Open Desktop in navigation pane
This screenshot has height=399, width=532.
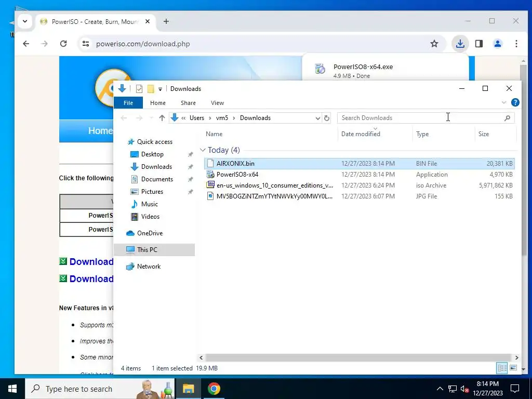(152, 154)
